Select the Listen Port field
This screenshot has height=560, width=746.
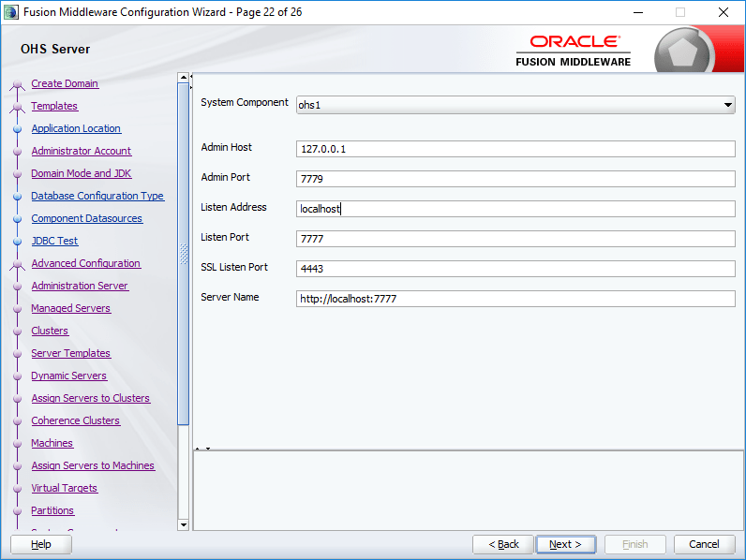pyautogui.click(x=515, y=239)
